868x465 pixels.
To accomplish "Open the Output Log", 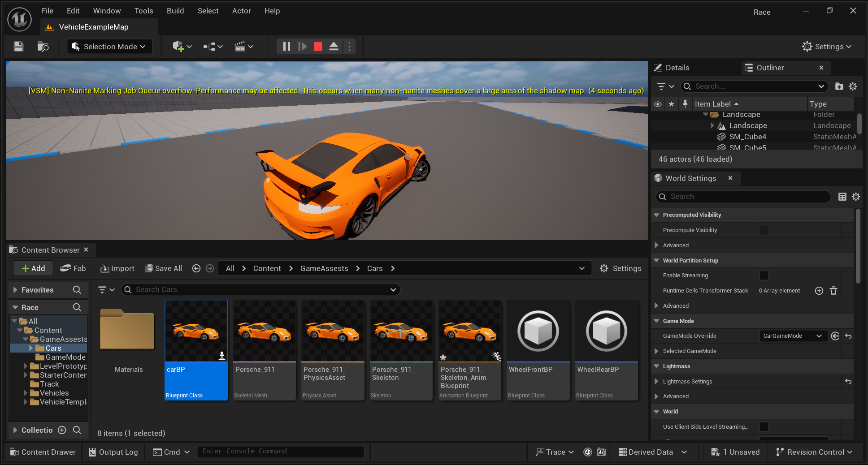I will pos(113,452).
